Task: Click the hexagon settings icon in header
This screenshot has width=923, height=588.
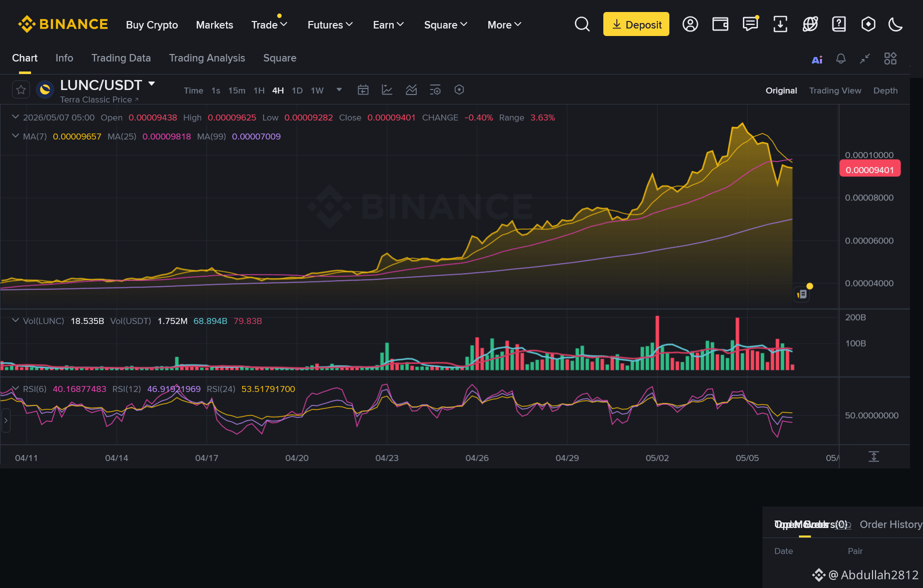Action: coord(868,24)
